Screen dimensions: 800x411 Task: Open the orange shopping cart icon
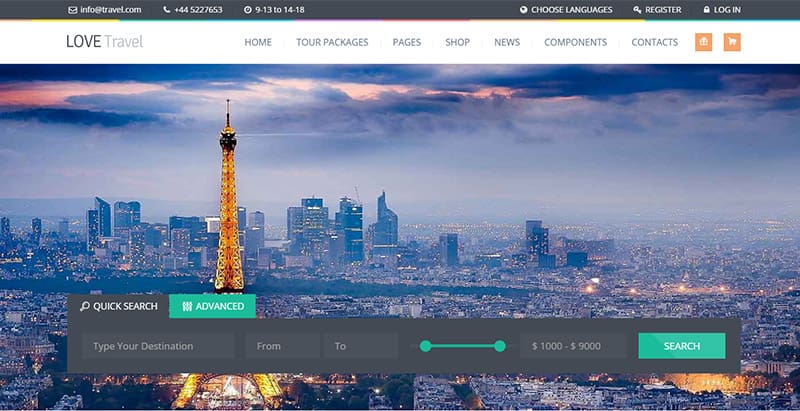[x=732, y=42]
